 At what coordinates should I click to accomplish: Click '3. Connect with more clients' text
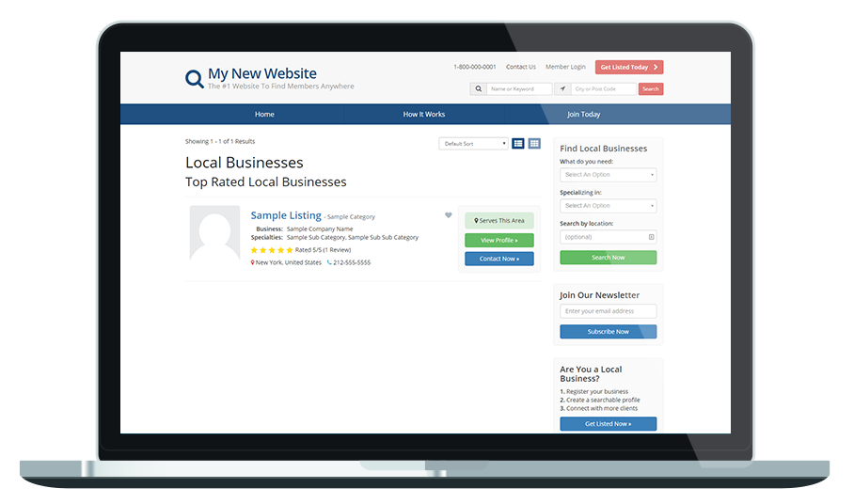598,408
